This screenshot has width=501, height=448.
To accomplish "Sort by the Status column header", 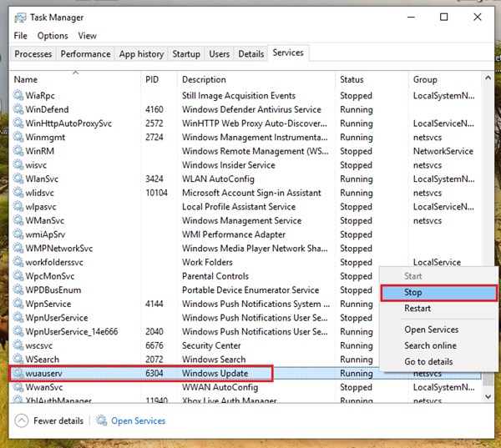I will tap(372, 79).
